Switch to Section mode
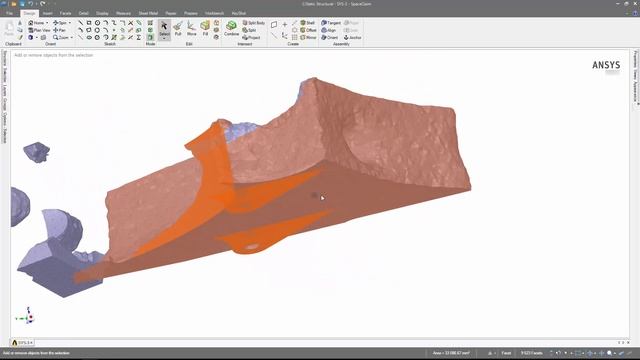 150,30
